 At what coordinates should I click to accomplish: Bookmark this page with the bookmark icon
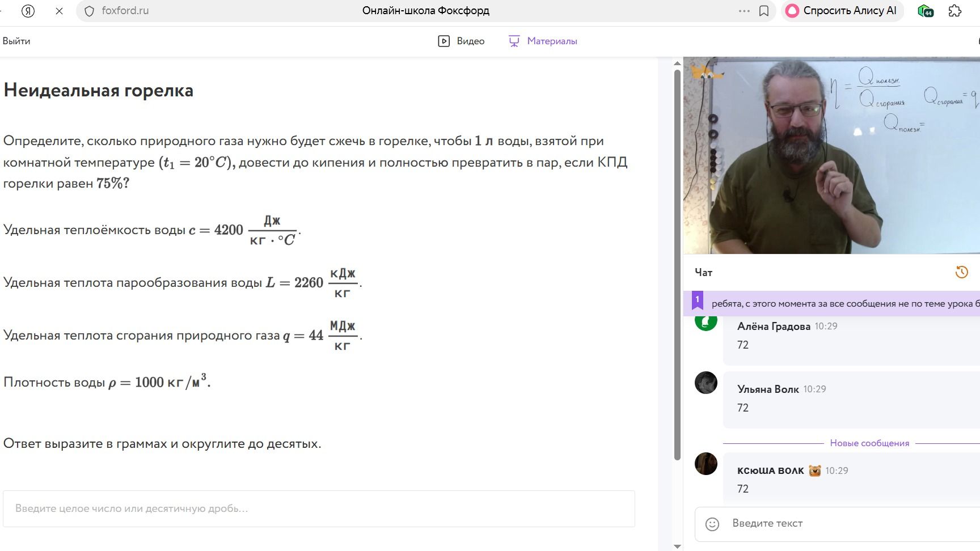[x=764, y=11]
